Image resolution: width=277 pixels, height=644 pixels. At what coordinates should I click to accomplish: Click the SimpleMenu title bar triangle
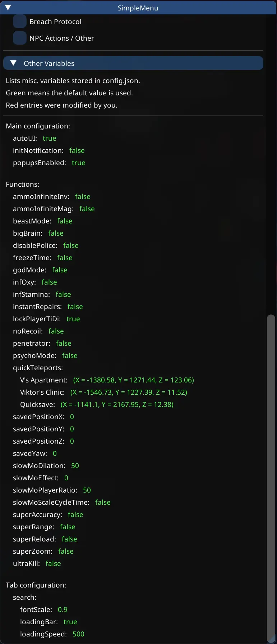point(7,8)
